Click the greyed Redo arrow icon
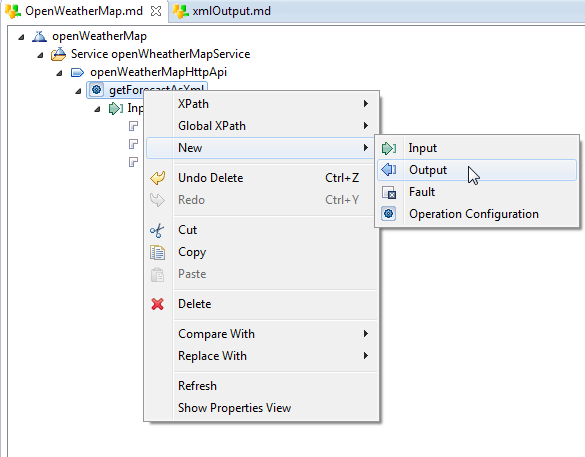 pyautogui.click(x=157, y=200)
